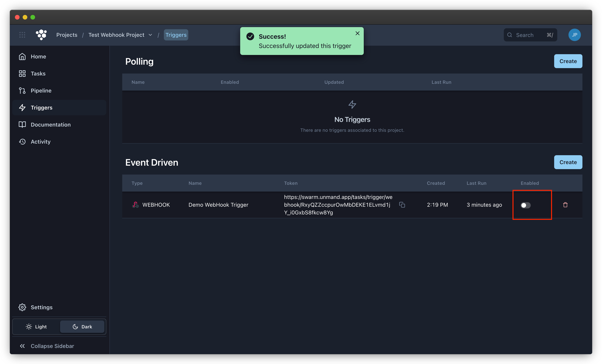602x364 pixels.
Task: Click the WEBHOOK type icon
Action: (135, 205)
